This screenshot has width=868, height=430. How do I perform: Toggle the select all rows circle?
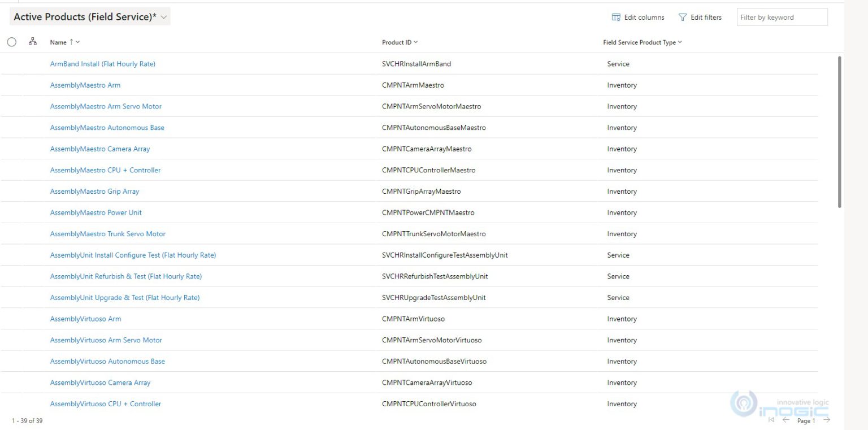[12, 42]
